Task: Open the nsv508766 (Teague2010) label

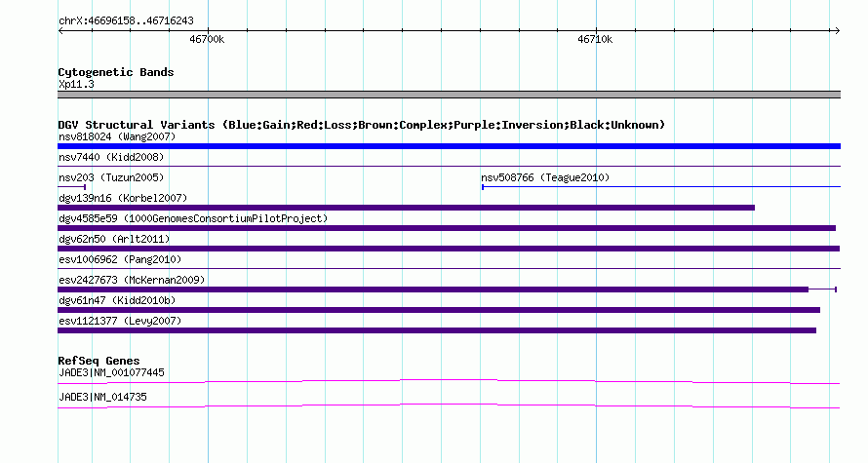Action: coord(545,177)
